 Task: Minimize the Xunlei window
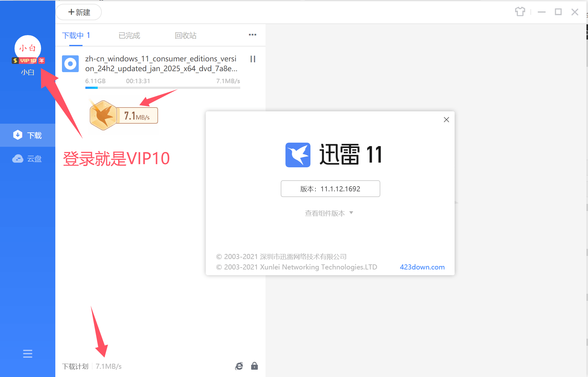542,12
